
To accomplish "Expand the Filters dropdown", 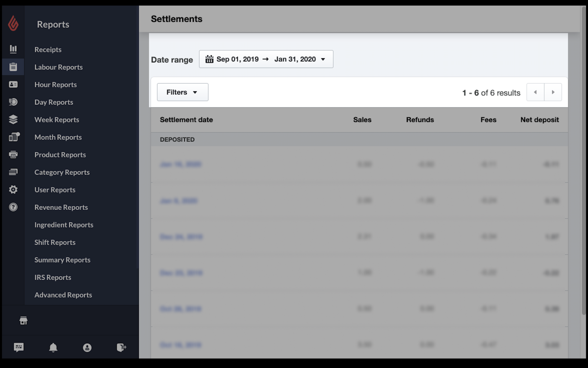I will pyautogui.click(x=183, y=92).
